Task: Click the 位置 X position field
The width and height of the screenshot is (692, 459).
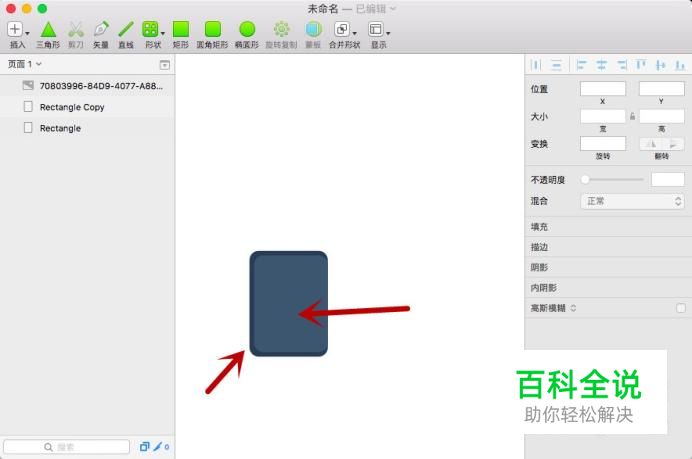Action: (x=603, y=89)
